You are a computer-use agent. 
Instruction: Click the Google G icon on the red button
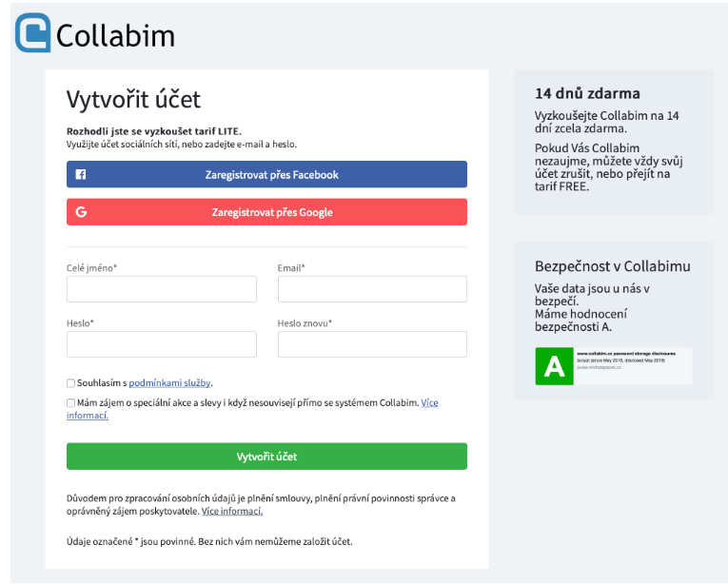point(81,212)
